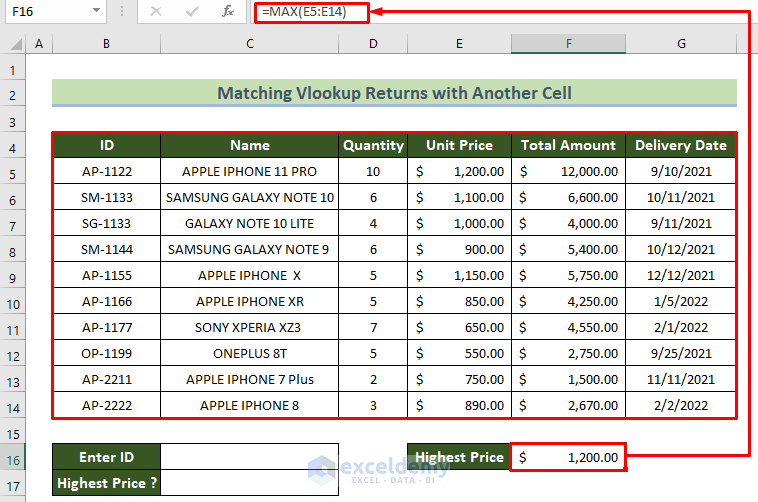758x502 pixels.
Task: Select quantity 7 in the AP-1177 row
Action: [x=373, y=327]
